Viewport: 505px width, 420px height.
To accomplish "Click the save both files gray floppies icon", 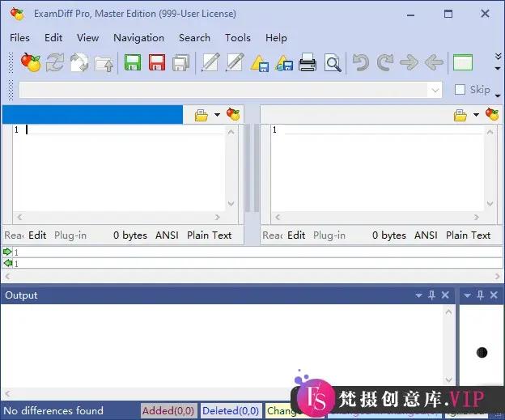I will (x=181, y=63).
